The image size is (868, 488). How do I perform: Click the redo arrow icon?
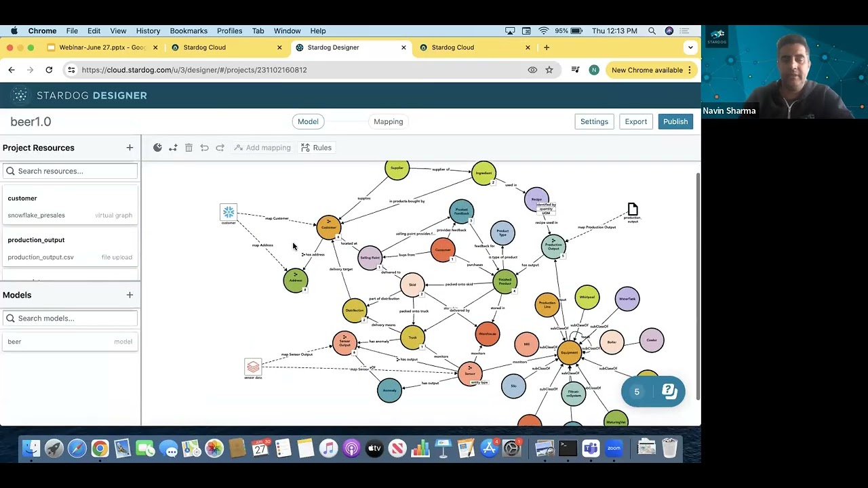(220, 148)
